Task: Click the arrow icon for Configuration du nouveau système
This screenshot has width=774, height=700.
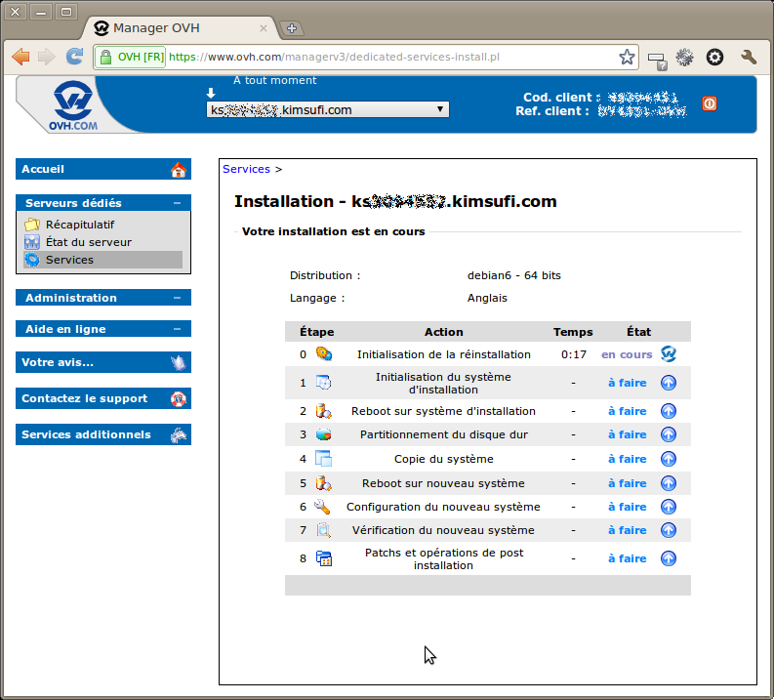Action: point(669,507)
